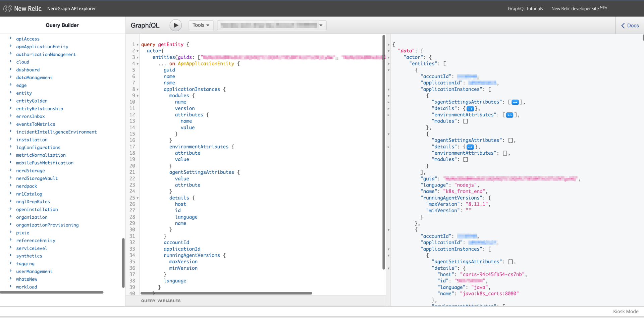Collapse the actor object in the response pane
644x318 pixels.
coord(388,57)
